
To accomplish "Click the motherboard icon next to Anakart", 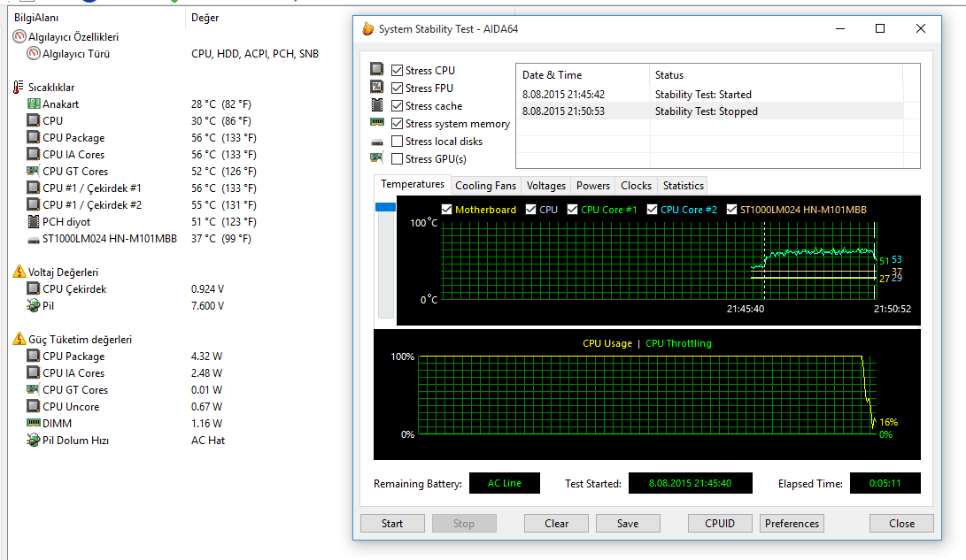I will [x=34, y=104].
